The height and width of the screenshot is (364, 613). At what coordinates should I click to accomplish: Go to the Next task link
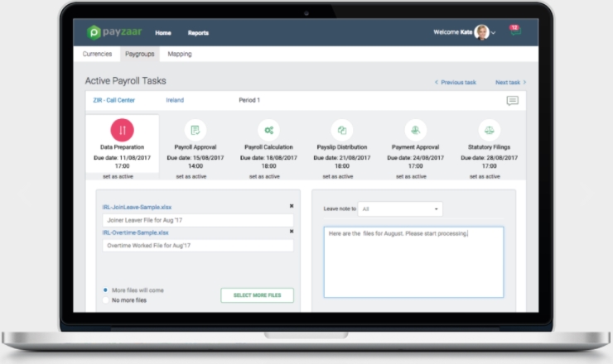(x=510, y=83)
